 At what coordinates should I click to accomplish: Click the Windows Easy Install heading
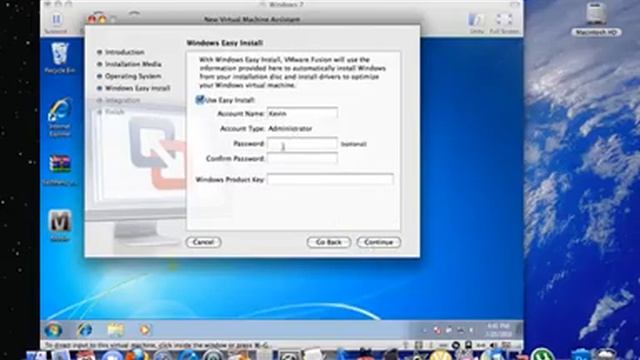coord(225,43)
